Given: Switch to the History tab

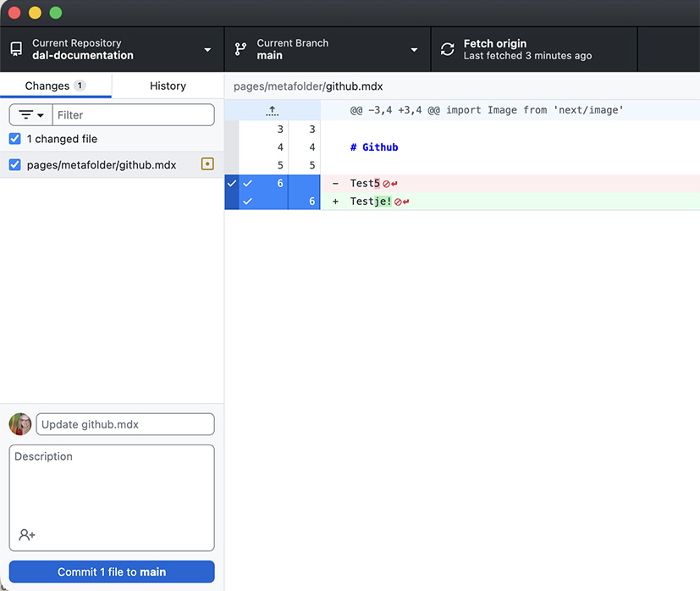Looking at the screenshot, I should [x=168, y=86].
